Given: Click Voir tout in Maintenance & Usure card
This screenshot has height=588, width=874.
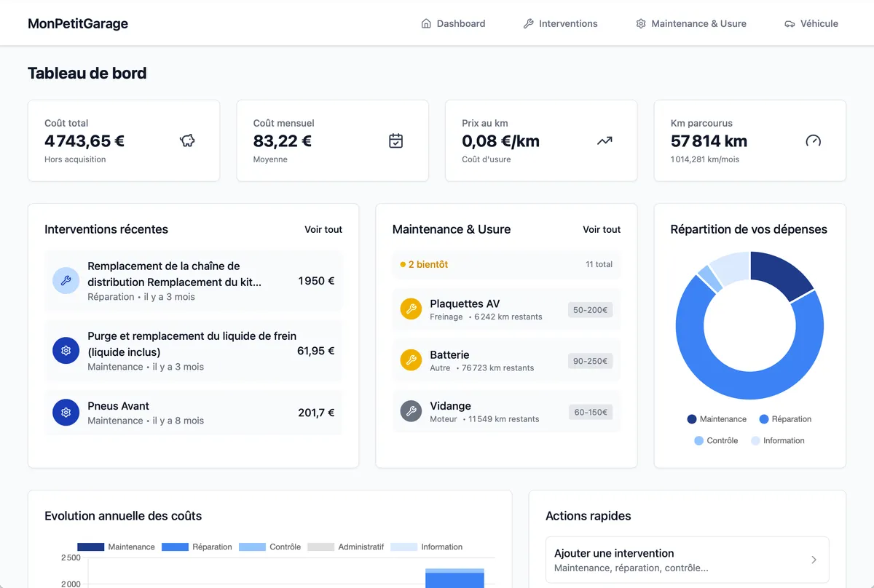Looking at the screenshot, I should [601, 229].
